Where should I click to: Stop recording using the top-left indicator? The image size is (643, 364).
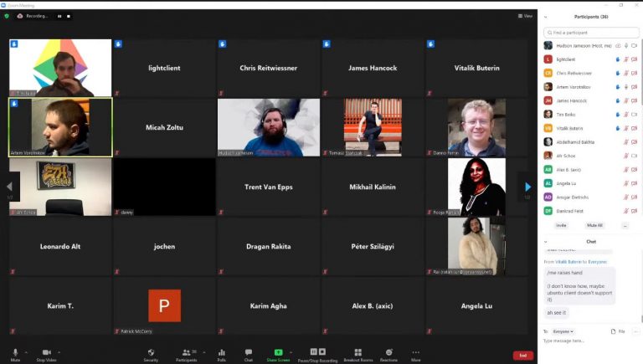[x=69, y=16]
